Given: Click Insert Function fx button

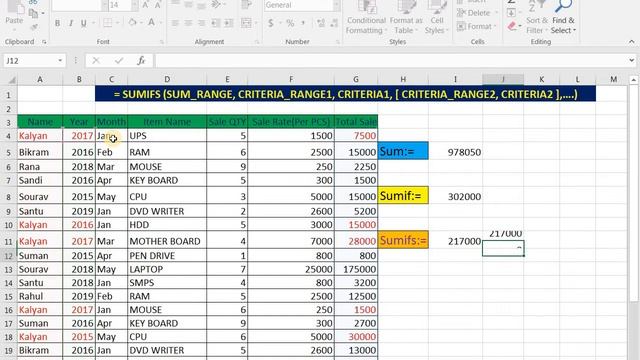Looking at the screenshot, I should pyautogui.click(x=141, y=61).
